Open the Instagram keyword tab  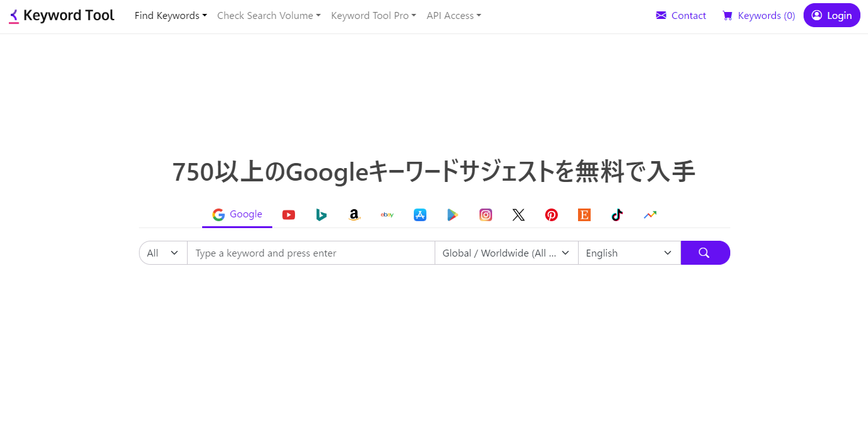pyautogui.click(x=486, y=215)
